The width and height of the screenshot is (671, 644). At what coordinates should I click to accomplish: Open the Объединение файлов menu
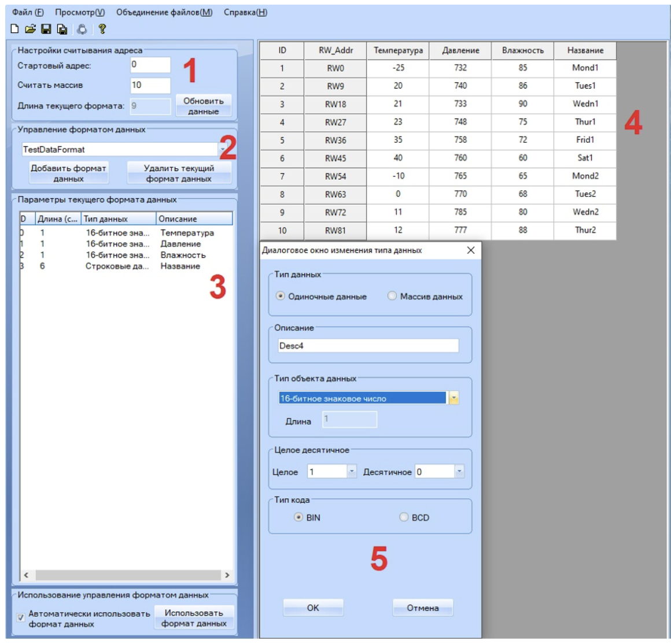click(x=164, y=12)
